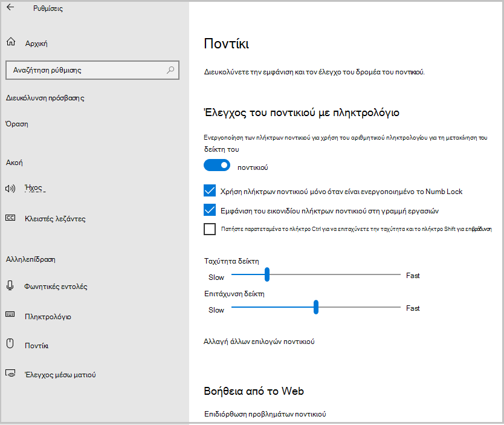Click the Όραση section heading

click(17, 124)
